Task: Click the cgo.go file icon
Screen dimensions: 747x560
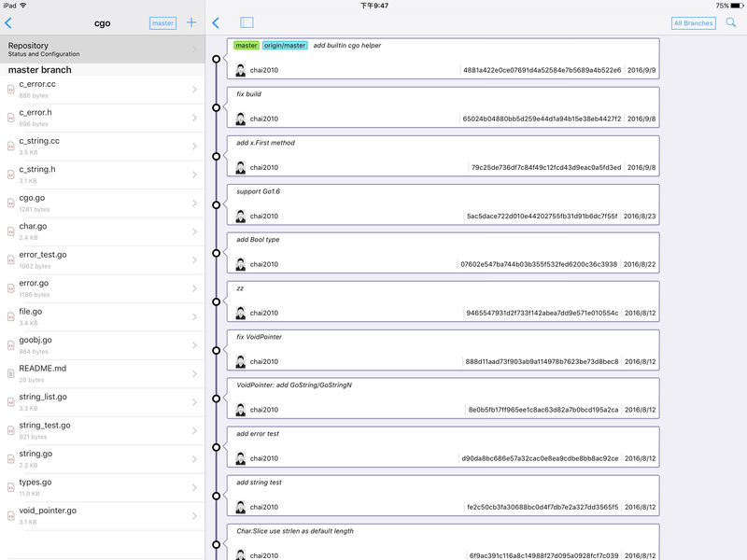Action: 10,203
